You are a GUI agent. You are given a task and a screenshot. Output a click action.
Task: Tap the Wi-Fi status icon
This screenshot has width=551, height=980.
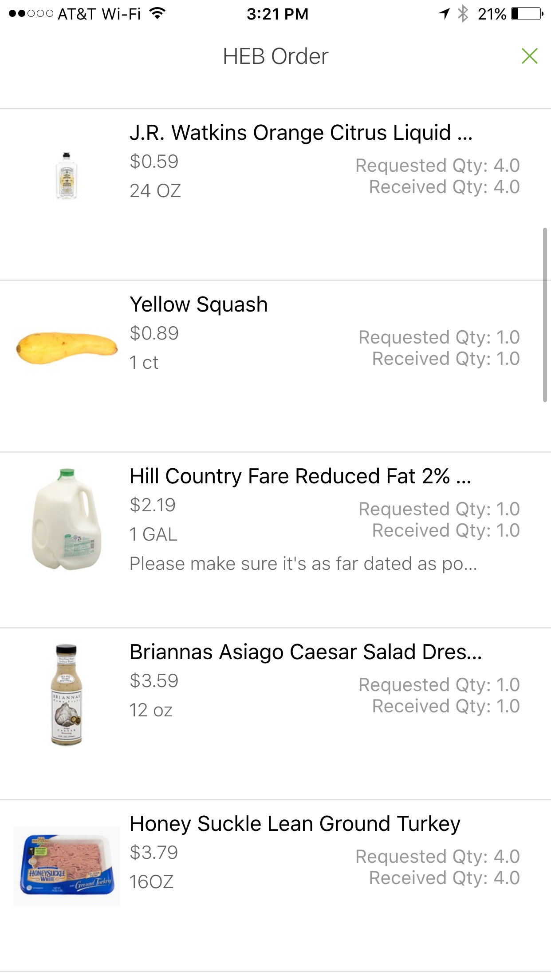click(157, 13)
